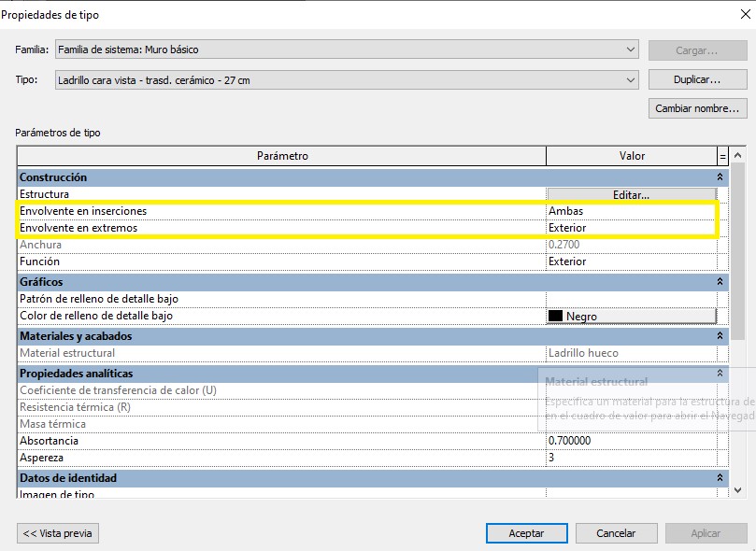Select the Envolvente en inserciones value Ambas
Screen dimensions: 756x551
pos(631,211)
